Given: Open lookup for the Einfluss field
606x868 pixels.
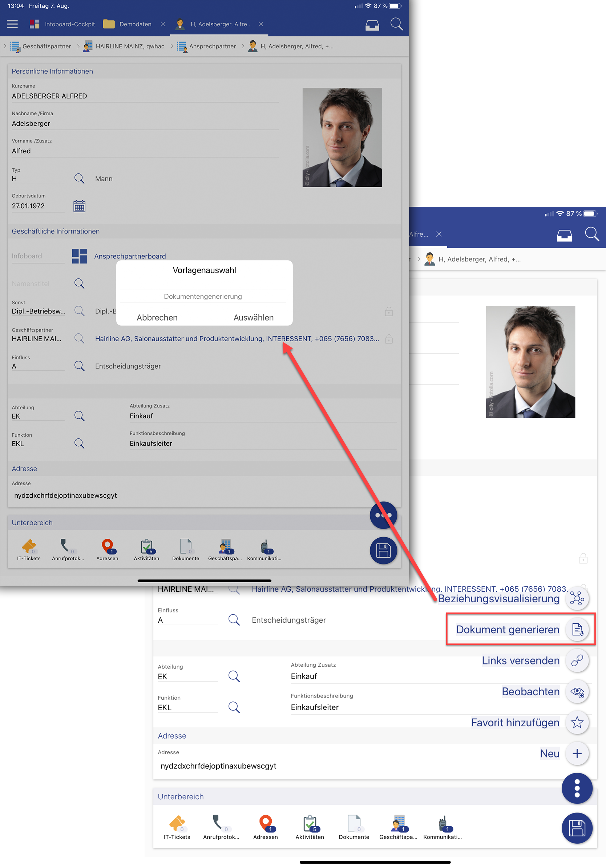Looking at the screenshot, I should (79, 366).
